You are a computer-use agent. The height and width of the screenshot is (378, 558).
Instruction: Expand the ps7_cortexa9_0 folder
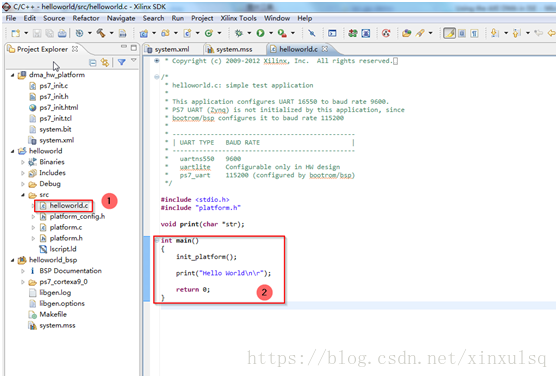[23, 282]
